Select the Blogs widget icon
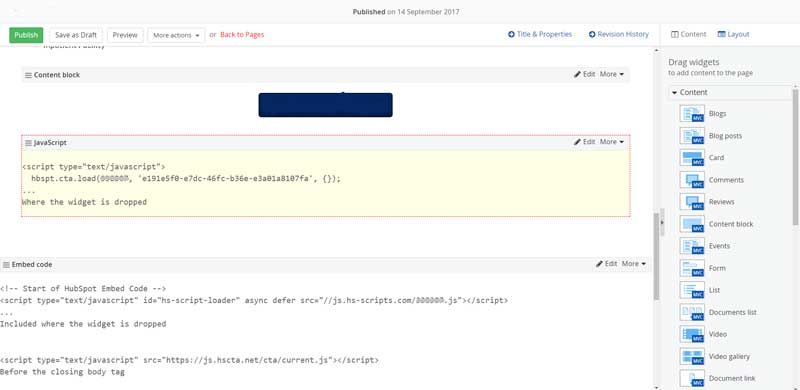800x390 pixels. click(692, 113)
